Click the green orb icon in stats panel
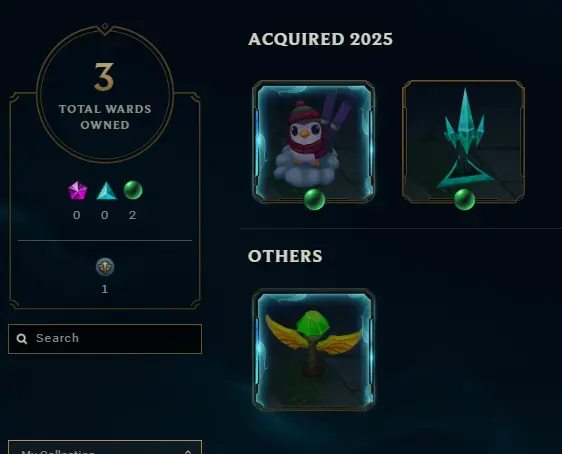This screenshot has width=562, height=454. click(x=133, y=190)
